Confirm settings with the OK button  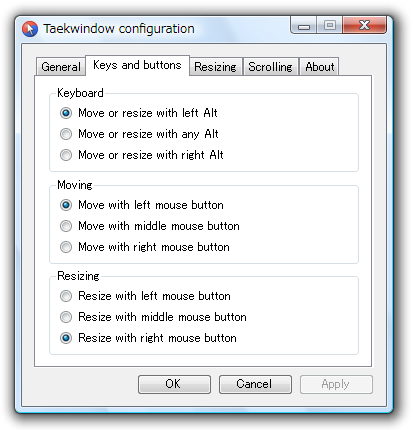174,384
